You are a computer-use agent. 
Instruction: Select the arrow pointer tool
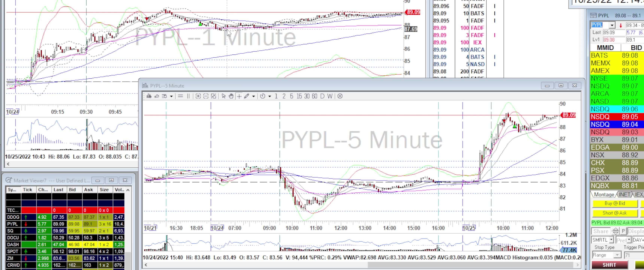click(224, 96)
